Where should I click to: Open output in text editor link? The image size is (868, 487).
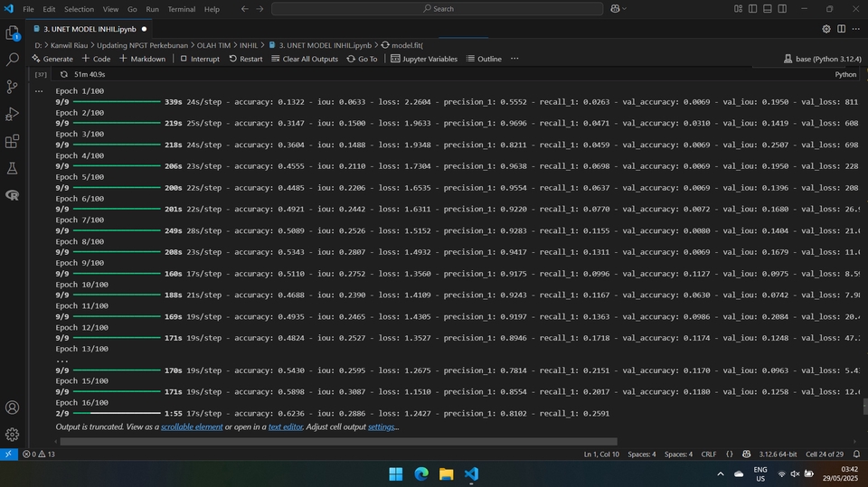coord(285,426)
